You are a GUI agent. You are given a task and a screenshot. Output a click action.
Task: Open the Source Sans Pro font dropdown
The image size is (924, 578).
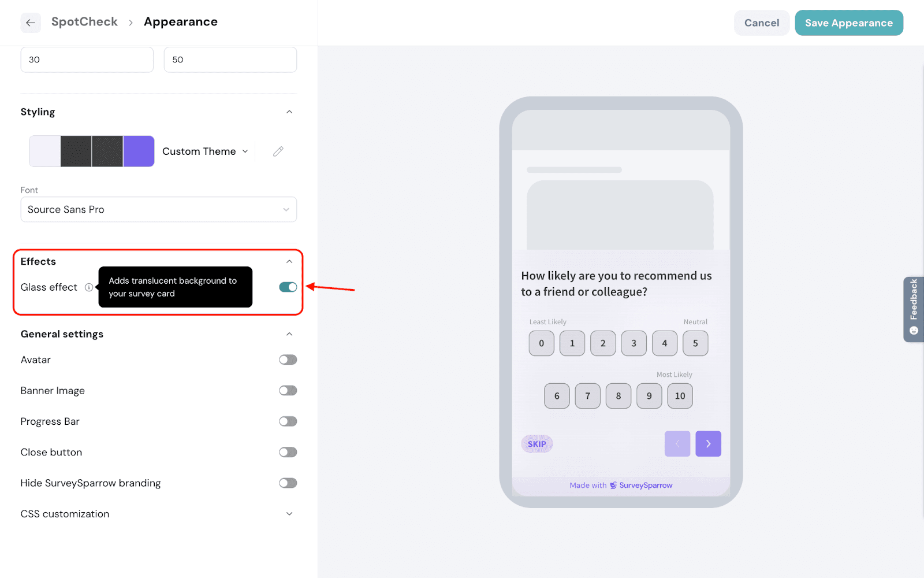pyautogui.click(x=159, y=210)
